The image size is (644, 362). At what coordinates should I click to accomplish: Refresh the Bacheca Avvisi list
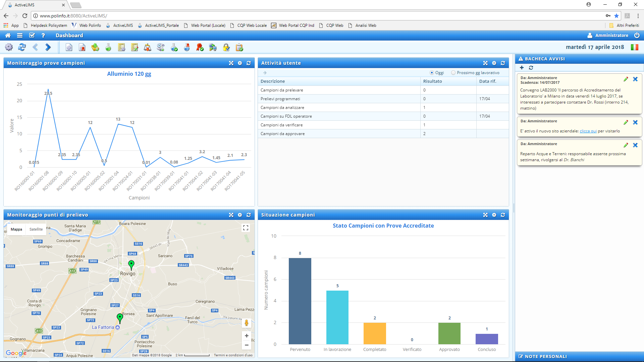pos(531,68)
